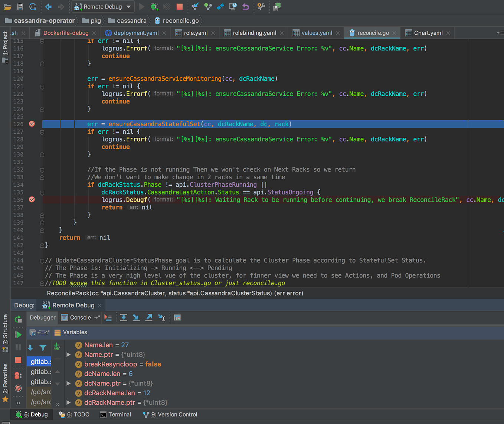Click the Step Over debugger icon
The width and height of the screenshot is (504, 424).
coord(124,317)
